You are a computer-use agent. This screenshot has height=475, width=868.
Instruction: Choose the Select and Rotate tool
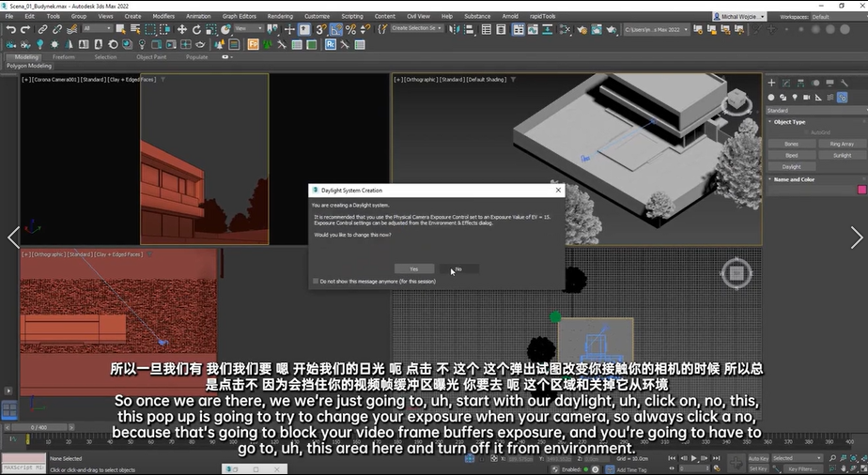click(x=196, y=29)
